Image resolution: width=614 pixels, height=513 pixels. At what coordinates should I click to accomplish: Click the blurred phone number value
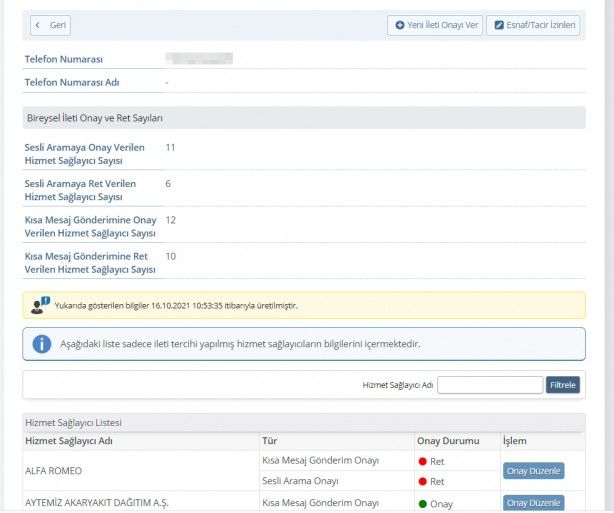(199, 59)
